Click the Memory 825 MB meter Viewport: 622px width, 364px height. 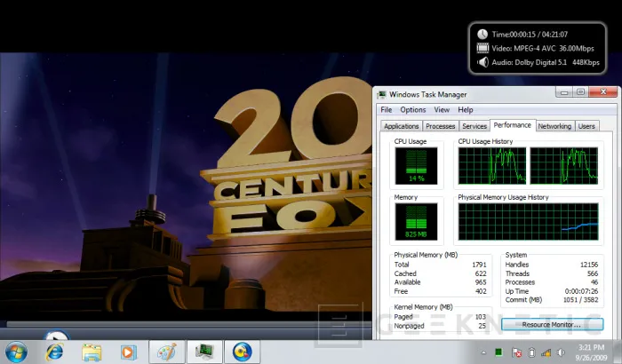pos(416,222)
